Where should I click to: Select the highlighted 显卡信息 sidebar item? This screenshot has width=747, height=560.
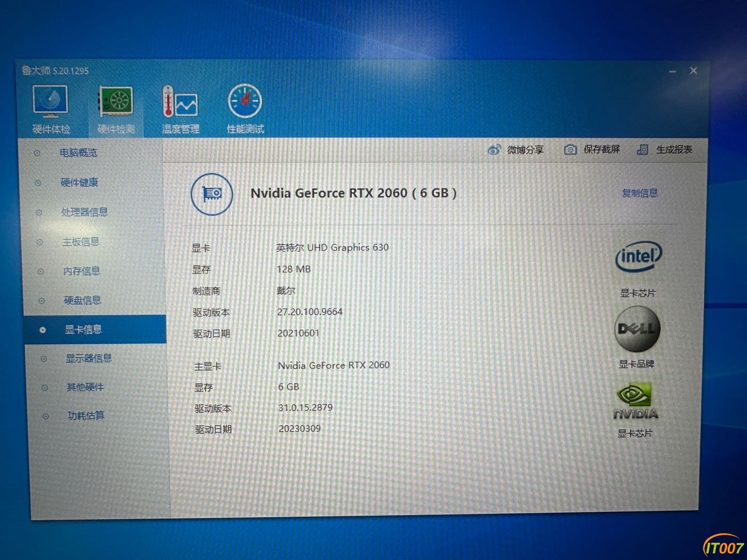coord(95,329)
